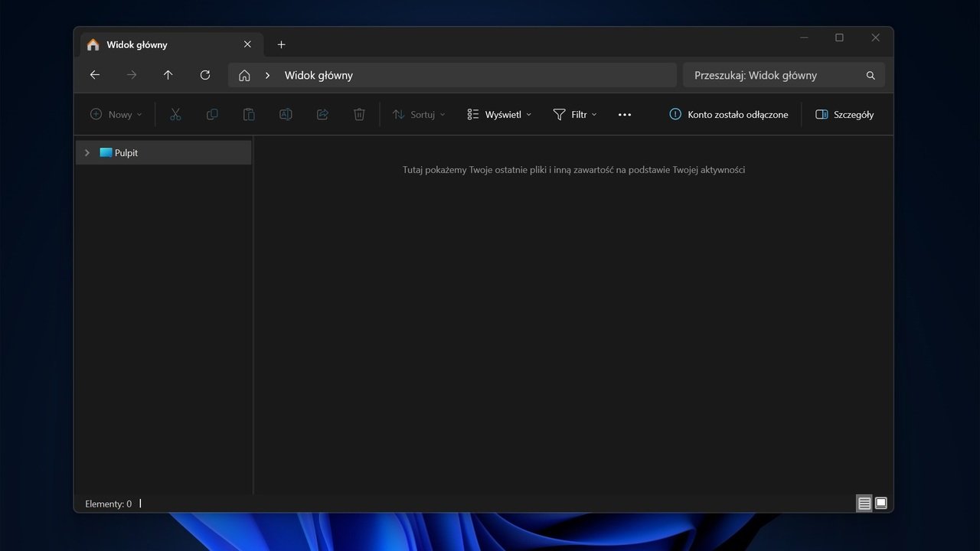The image size is (980, 551).
Task: Click the Share icon
Action: pos(322,114)
